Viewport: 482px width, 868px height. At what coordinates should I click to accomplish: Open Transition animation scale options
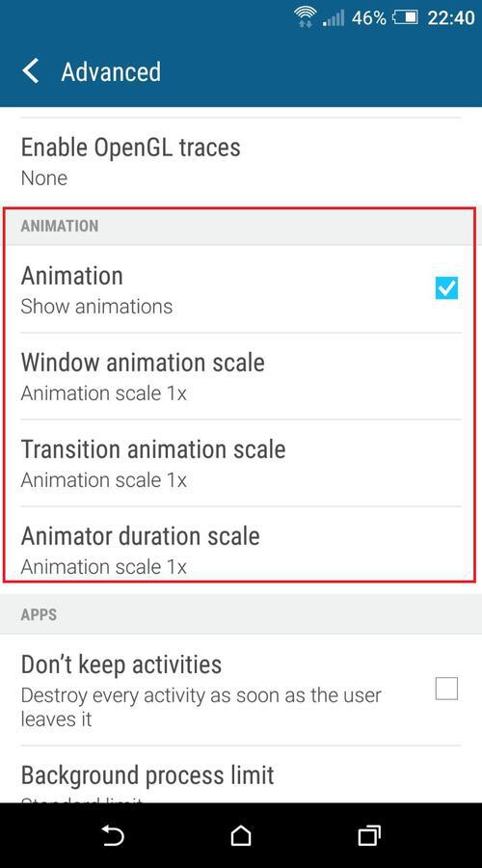[241, 463]
